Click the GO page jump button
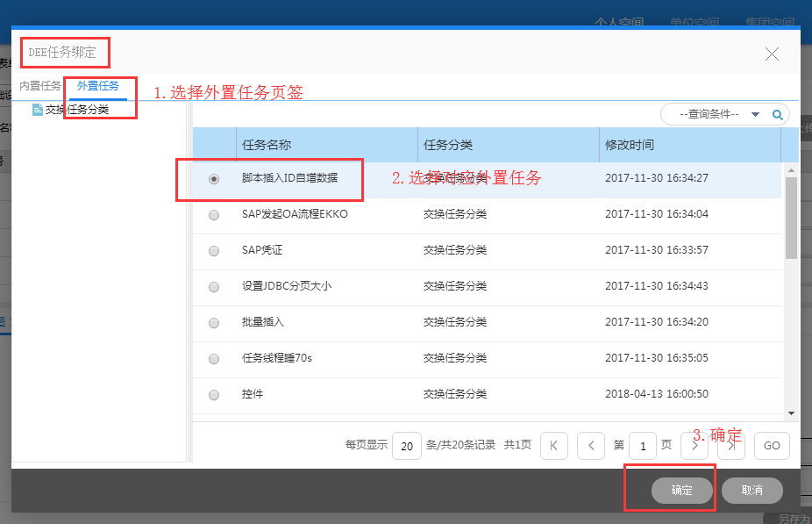 click(772, 446)
